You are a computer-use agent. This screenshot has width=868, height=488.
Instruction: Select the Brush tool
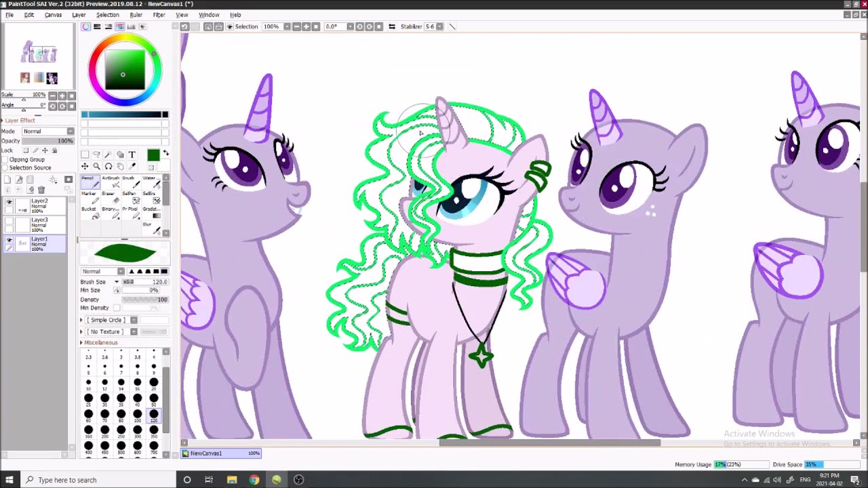[131, 182]
